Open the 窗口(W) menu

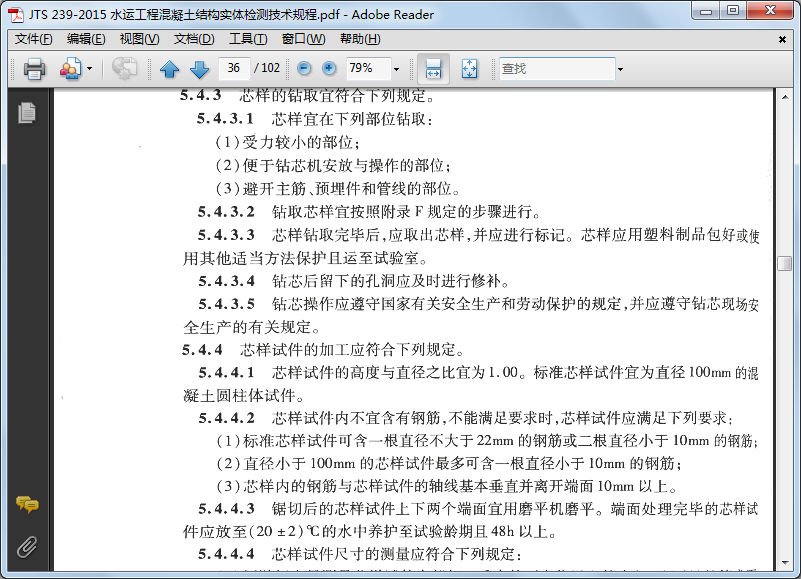303,39
